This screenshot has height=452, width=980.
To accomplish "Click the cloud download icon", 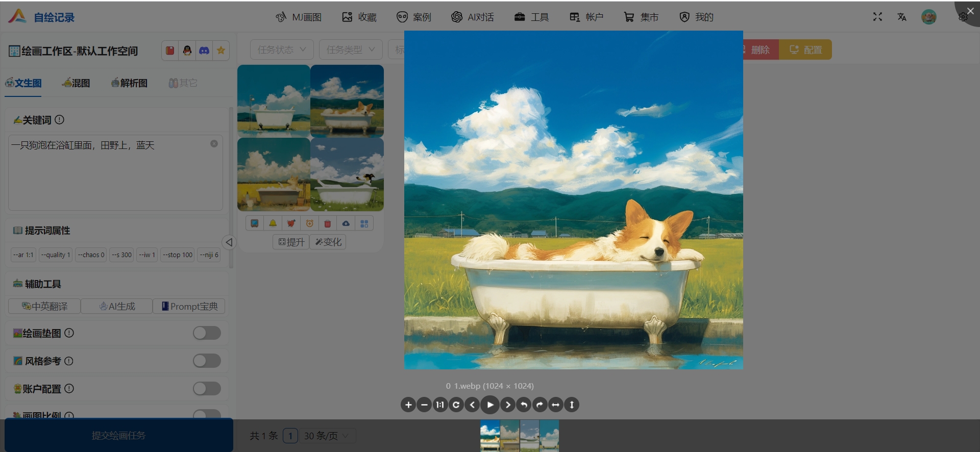I will click(346, 223).
